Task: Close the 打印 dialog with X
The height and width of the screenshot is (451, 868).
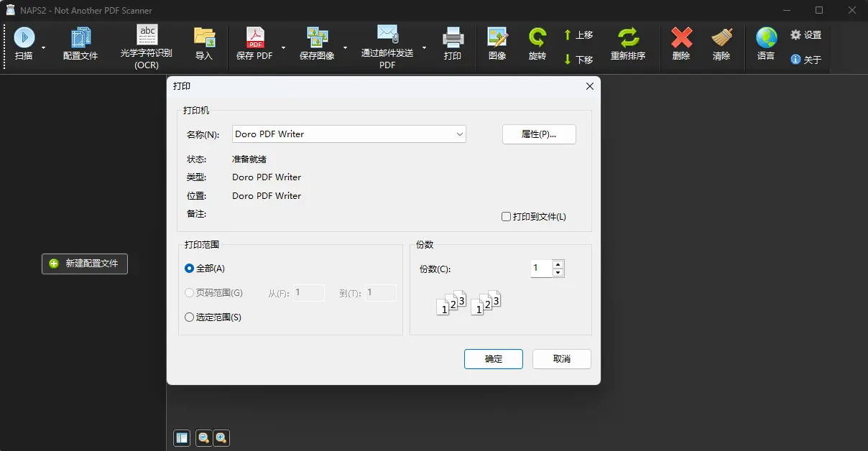Action: click(590, 86)
